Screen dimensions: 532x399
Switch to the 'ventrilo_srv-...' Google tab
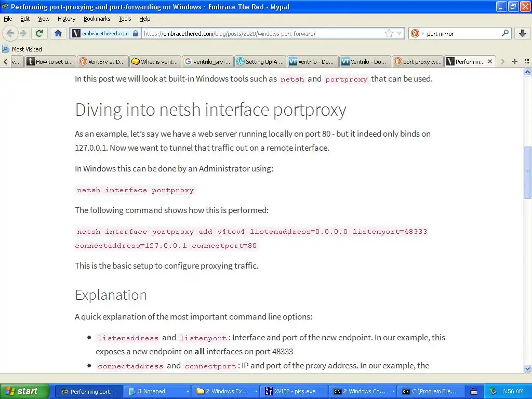click(208, 61)
